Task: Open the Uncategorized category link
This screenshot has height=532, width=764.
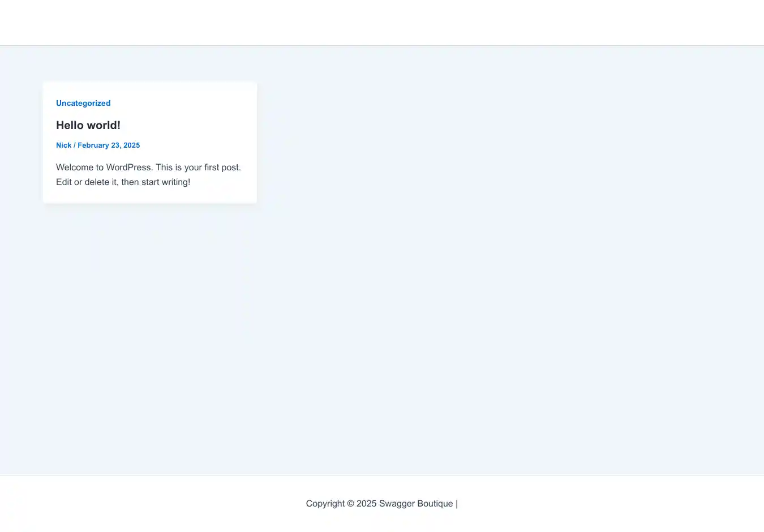Action: (83, 103)
